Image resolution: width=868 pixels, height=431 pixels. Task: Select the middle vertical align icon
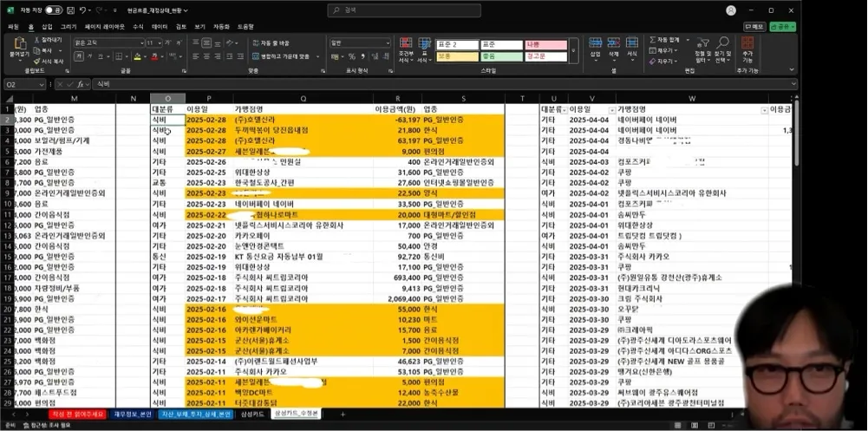point(206,42)
